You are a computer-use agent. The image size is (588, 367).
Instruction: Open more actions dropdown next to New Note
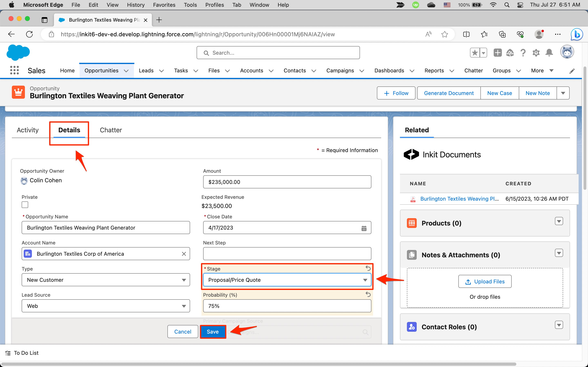pyautogui.click(x=563, y=93)
